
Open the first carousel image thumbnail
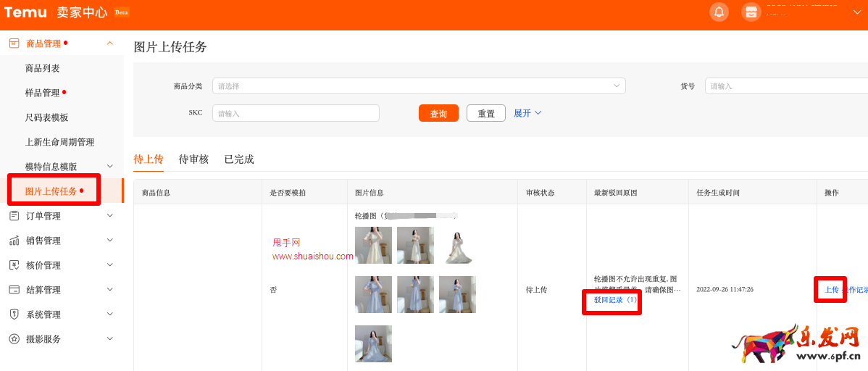[373, 245]
